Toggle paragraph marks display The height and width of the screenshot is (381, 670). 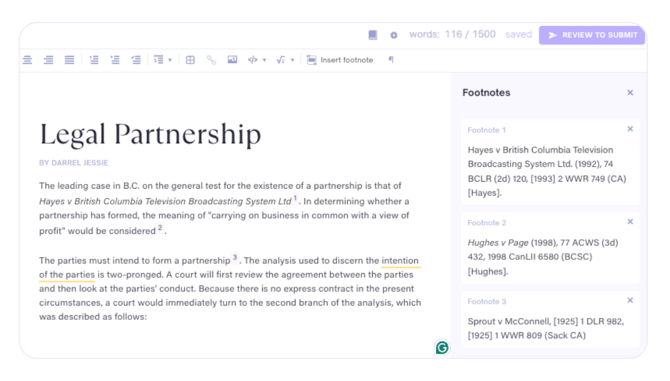coord(391,60)
